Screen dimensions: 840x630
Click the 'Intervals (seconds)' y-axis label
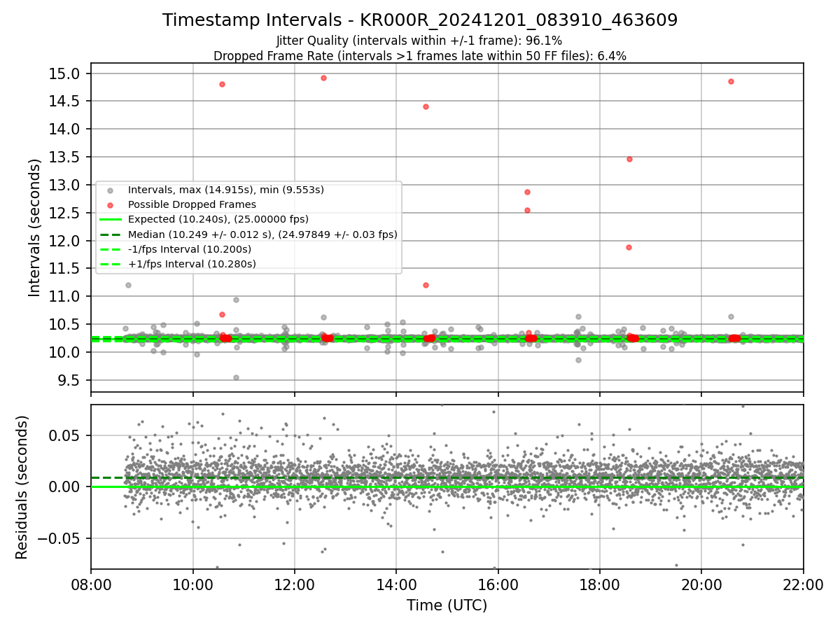coord(35,227)
